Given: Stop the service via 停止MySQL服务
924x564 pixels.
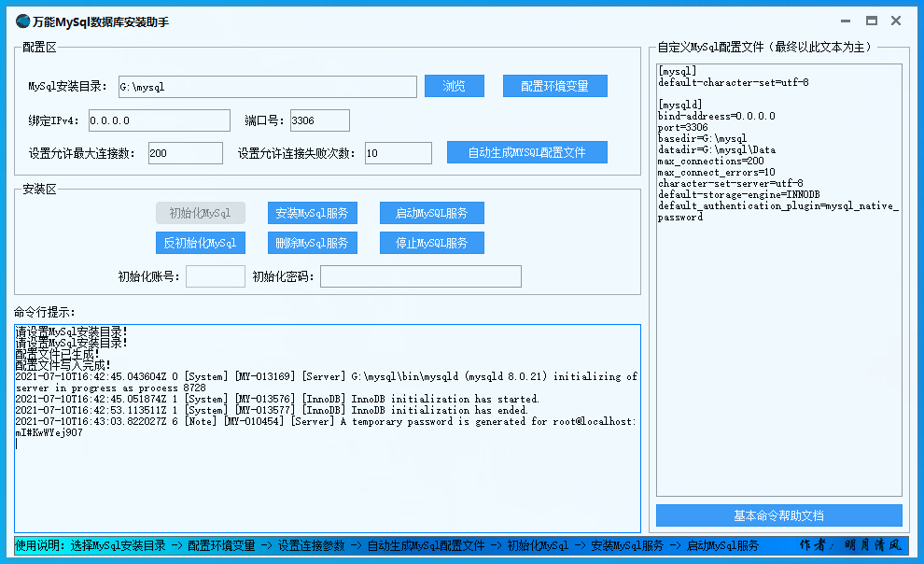Looking at the screenshot, I should [431, 243].
